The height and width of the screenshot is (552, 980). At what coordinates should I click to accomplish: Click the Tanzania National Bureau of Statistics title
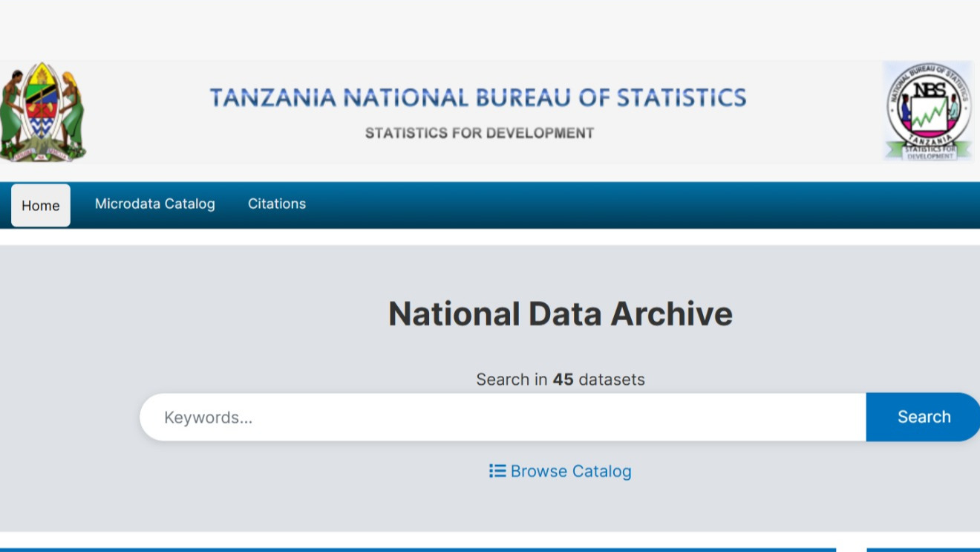pyautogui.click(x=478, y=97)
